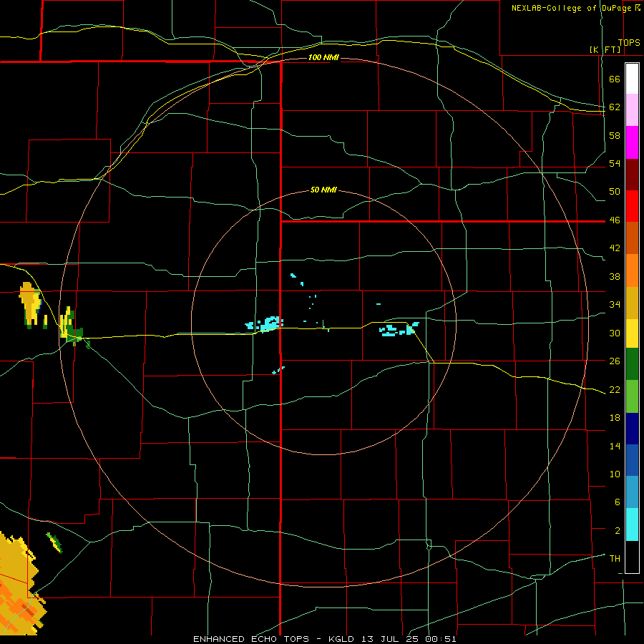Click the NEXLAB-College of DuPage label
Viewport: 644px width, 644px height.
point(575,8)
